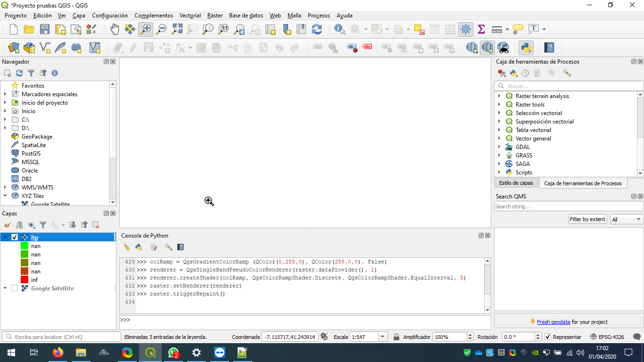Open Data Source Manager icon

tap(14, 48)
